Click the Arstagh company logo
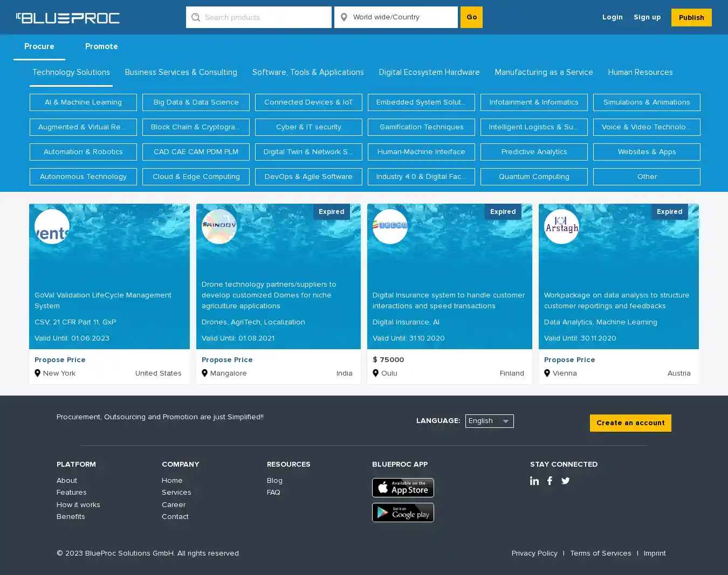Image resolution: width=728 pixels, height=575 pixels. click(x=561, y=226)
